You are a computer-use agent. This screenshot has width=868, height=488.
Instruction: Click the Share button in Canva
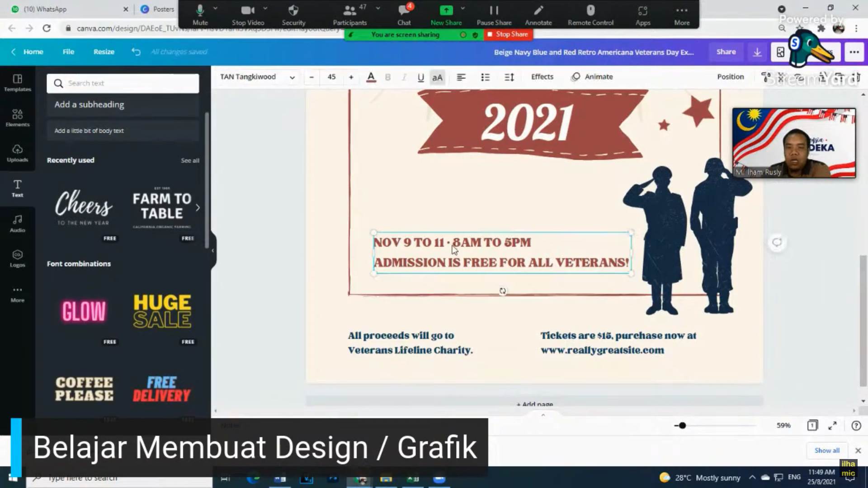coord(726,52)
